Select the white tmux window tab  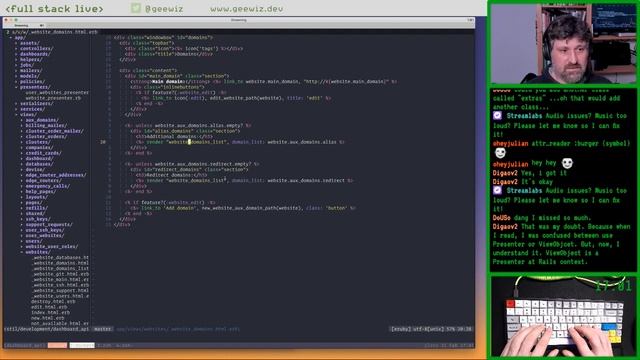pos(82,345)
